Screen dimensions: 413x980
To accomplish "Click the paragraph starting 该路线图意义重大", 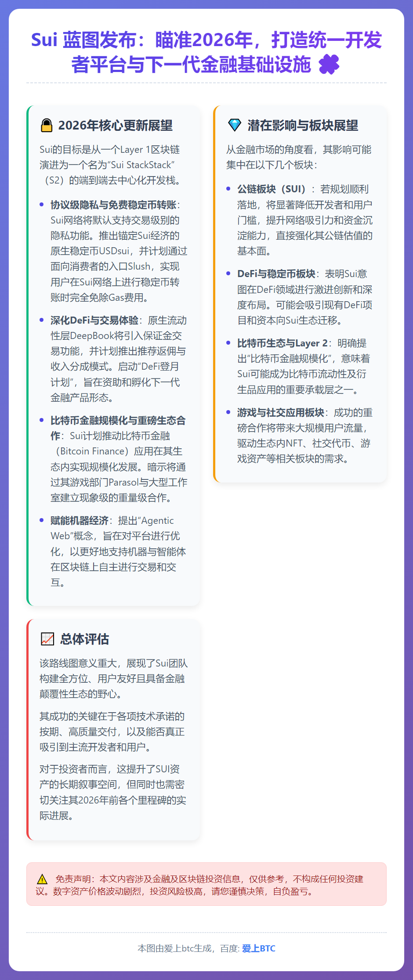I will click(x=113, y=678).
